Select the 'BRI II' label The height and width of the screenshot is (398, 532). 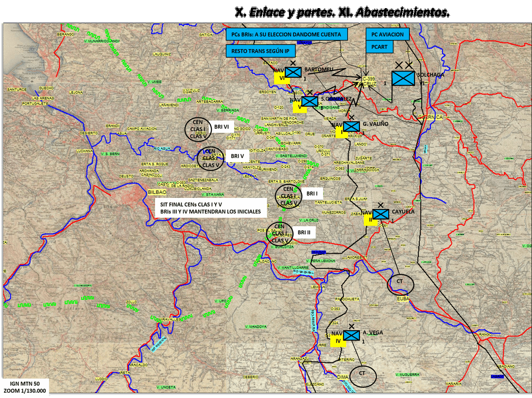pyautogui.click(x=304, y=233)
